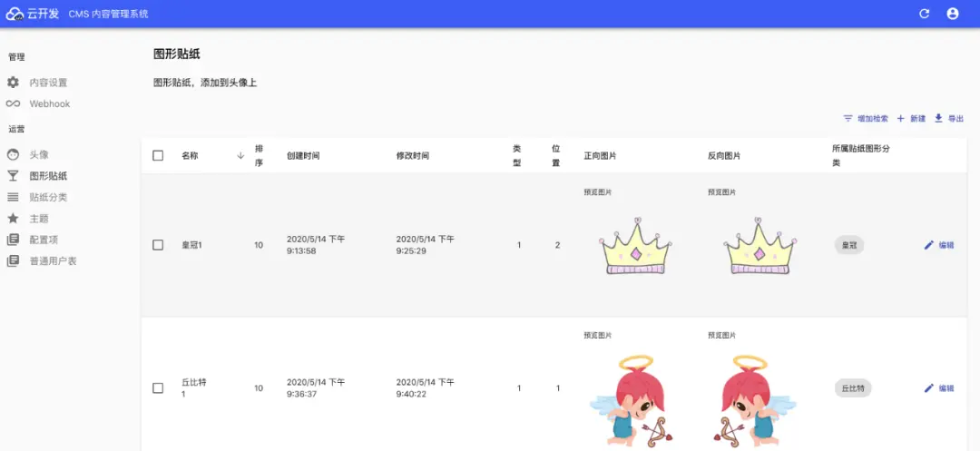Click the download icon beside 导出
Image resolution: width=980 pixels, height=451 pixels.
938,118
